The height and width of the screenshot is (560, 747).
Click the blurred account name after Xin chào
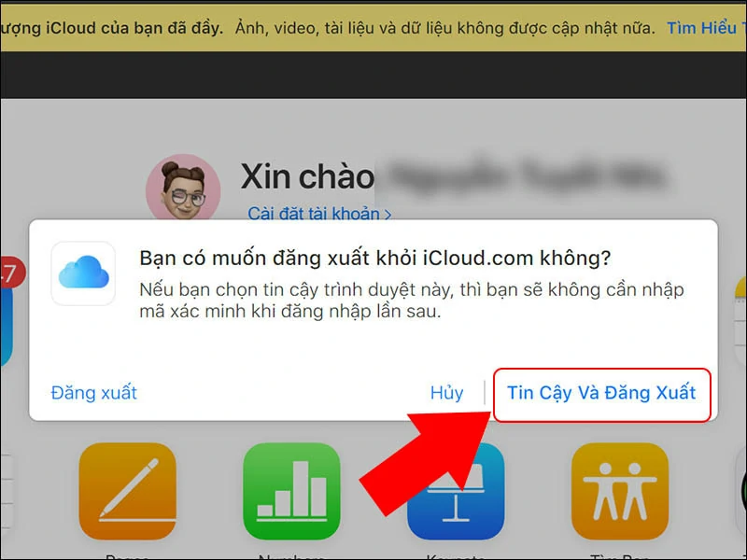pos(524,175)
